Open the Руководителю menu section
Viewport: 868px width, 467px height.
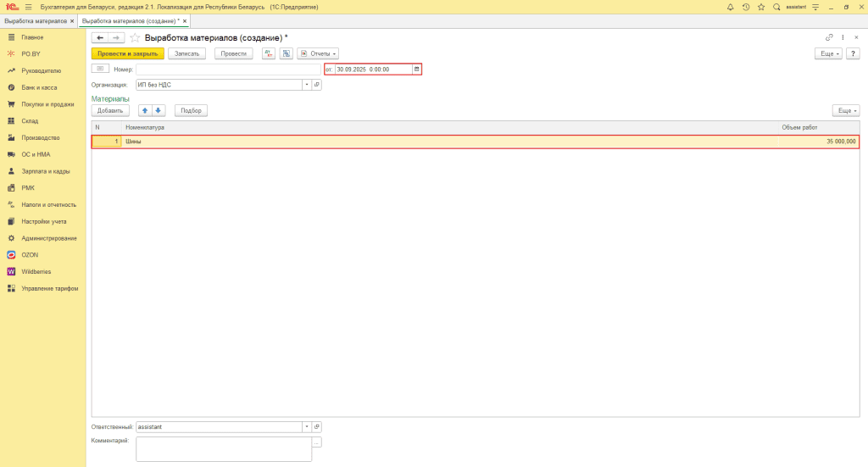click(x=41, y=71)
